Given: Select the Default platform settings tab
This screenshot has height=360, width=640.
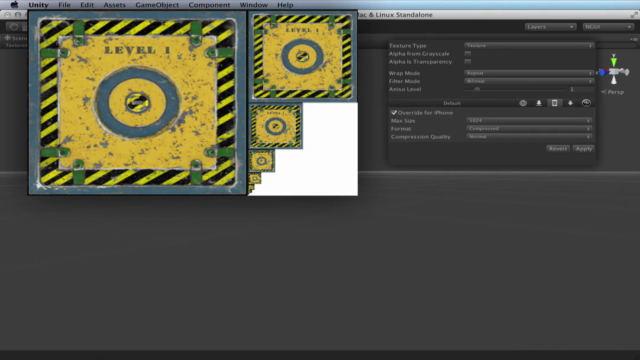Looking at the screenshot, I should pos(452,103).
